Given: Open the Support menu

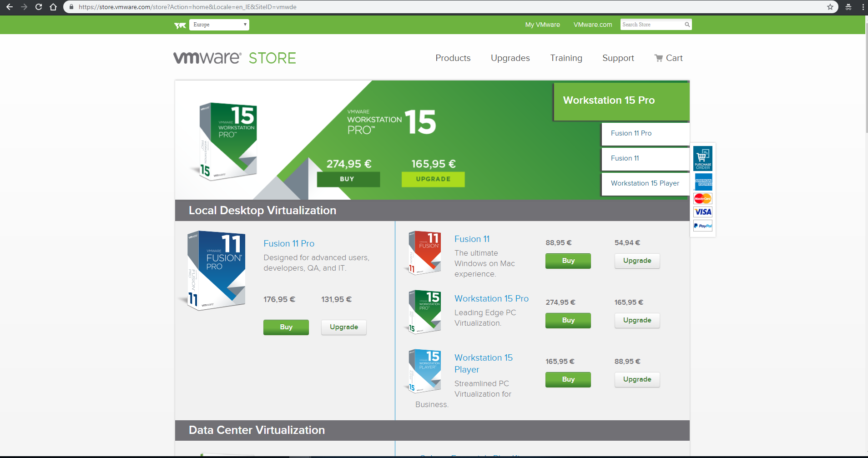Looking at the screenshot, I should [x=618, y=58].
